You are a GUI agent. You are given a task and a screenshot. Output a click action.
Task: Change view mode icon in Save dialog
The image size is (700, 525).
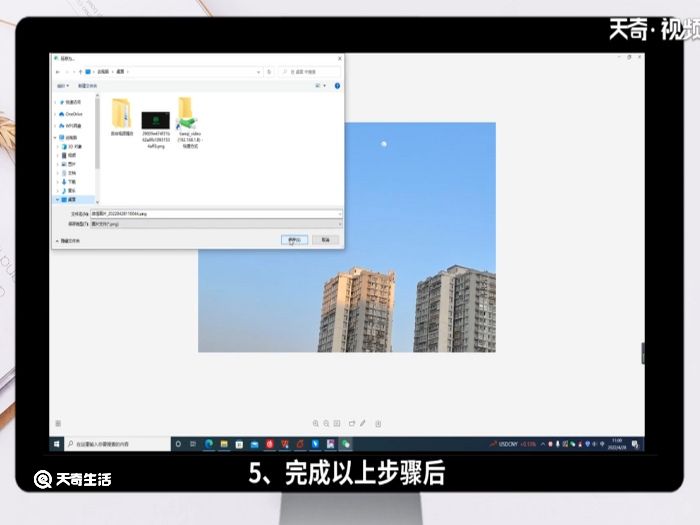(x=318, y=86)
